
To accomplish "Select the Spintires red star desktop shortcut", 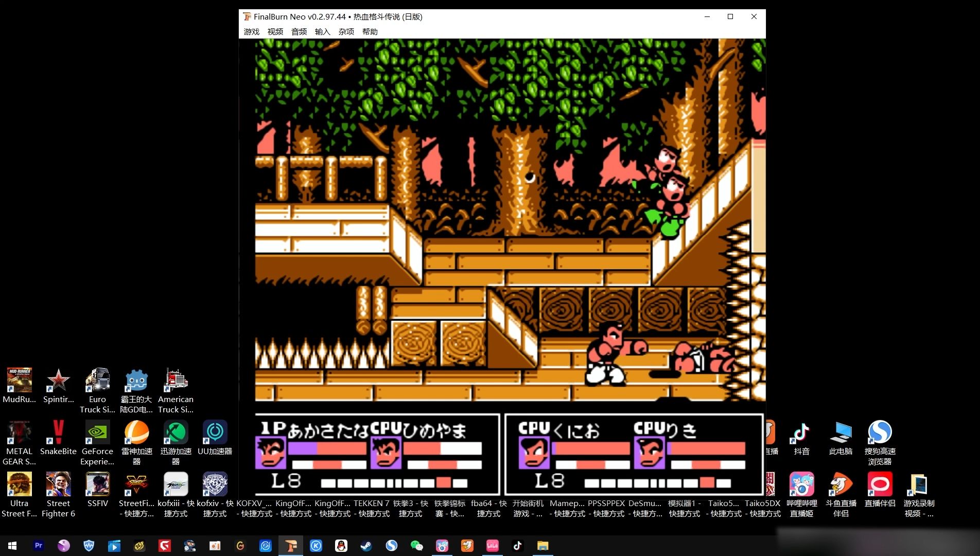I will tap(58, 386).
